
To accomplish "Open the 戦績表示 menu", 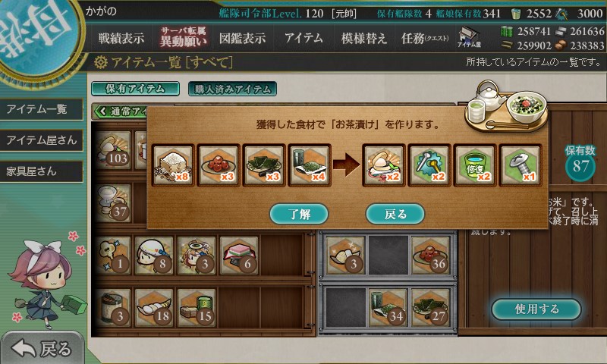I will (x=121, y=38).
